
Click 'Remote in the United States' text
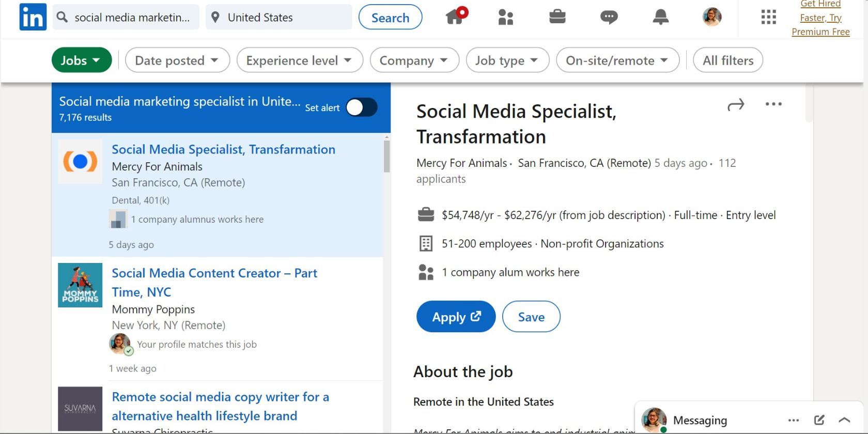(484, 402)
